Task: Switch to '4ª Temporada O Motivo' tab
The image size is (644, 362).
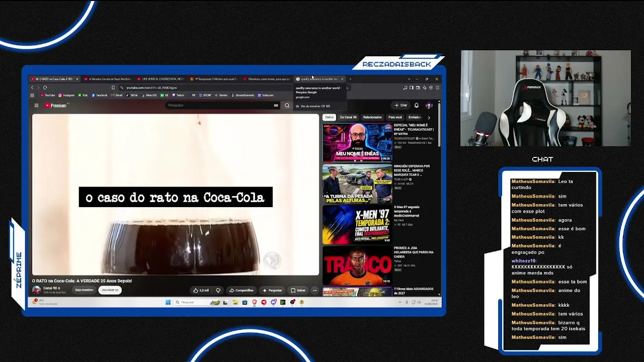Action: coord(214,79)
